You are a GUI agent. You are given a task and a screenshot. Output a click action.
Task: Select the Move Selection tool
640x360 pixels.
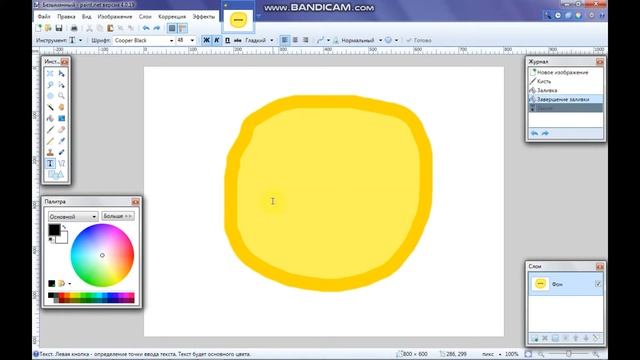point(61,85)
